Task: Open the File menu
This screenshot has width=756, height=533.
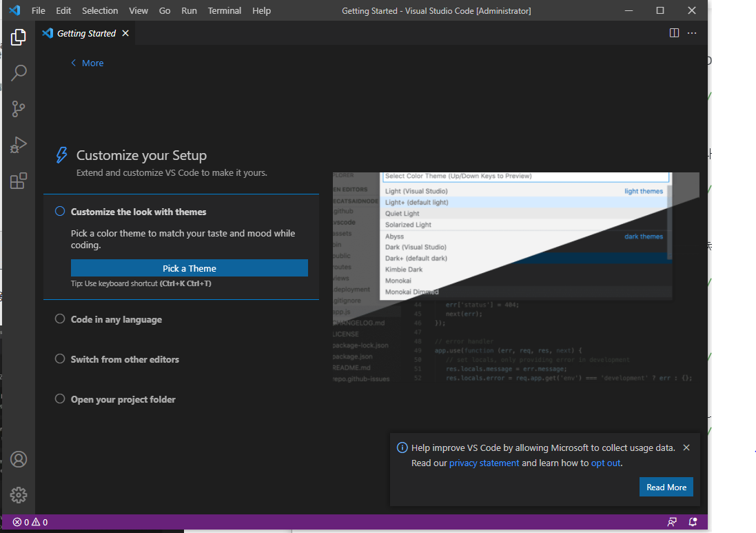Action: (x=38, y=10)
